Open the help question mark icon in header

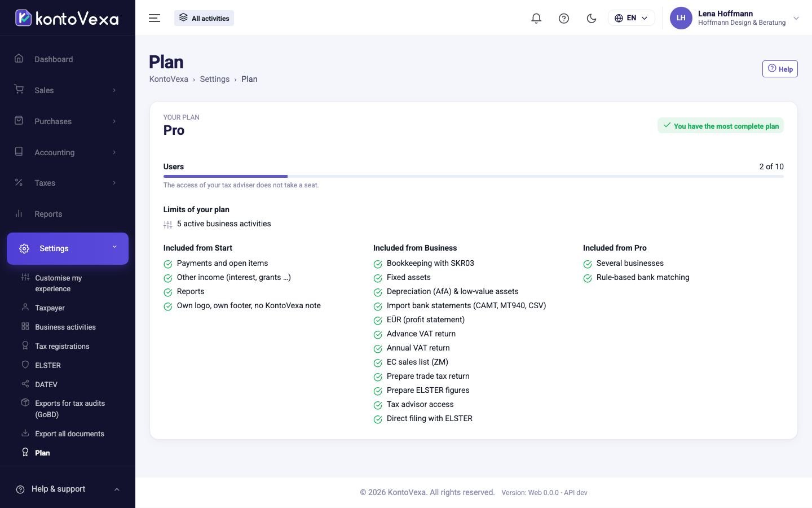point(564,18)
